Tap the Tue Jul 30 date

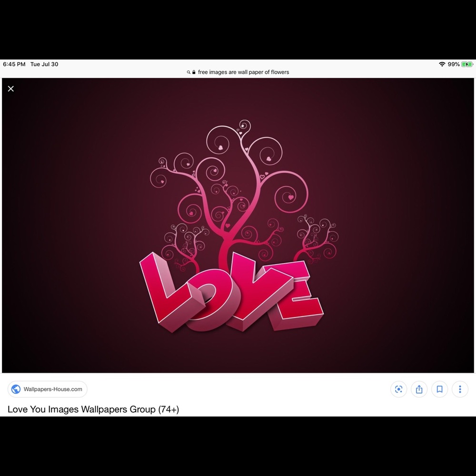click(44, 64)
